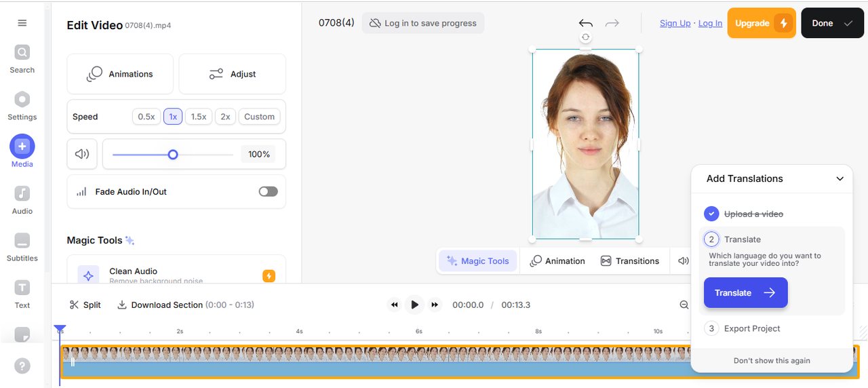Undo the last action
Screen dimensions: 868x388
tap(586, 23)
